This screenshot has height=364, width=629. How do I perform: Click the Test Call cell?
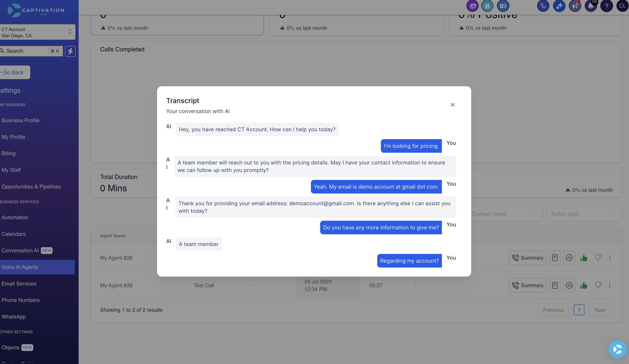[204, 285]
